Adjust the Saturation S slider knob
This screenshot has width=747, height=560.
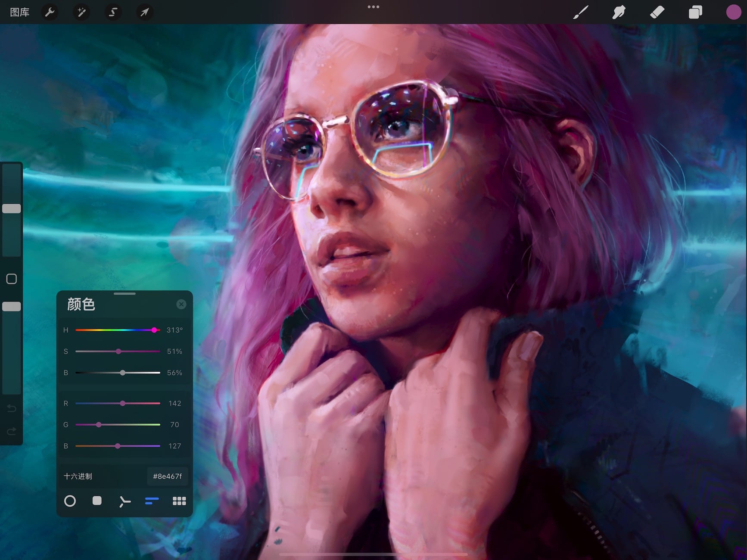[118, 352]
